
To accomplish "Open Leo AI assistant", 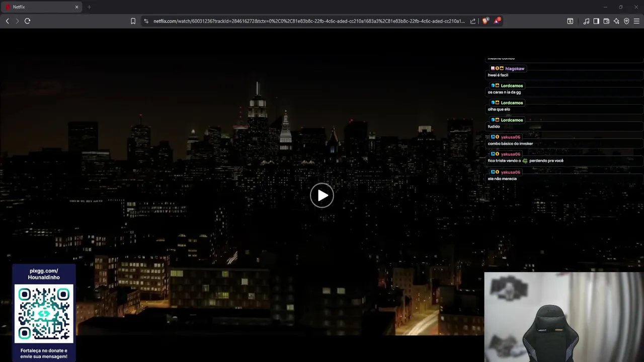I will pyautogui.click(x=616, y=21).
